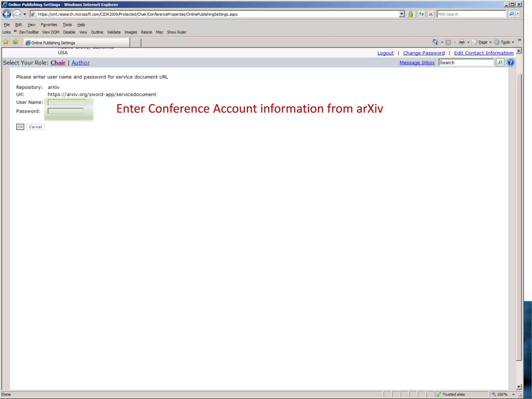Open the Misc developer toolbar menu

click(159, 32)
